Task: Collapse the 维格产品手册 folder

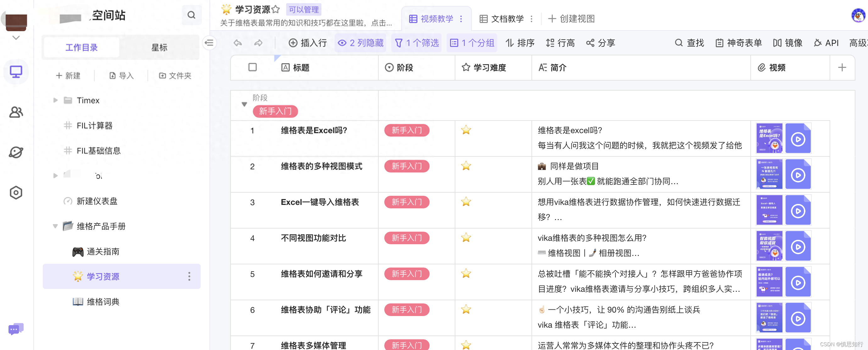Action: (x=55, y=226)
